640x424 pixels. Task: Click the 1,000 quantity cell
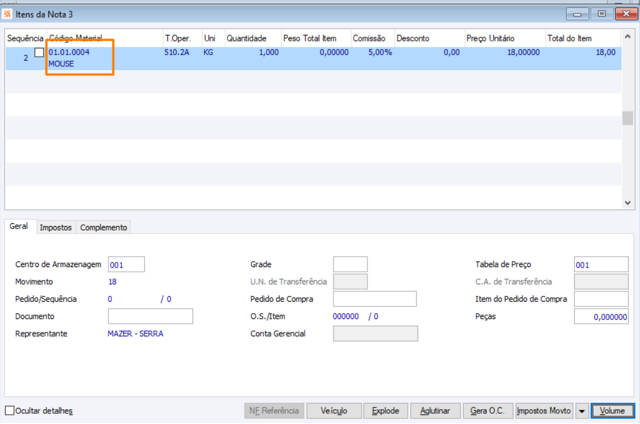tap(269, 52)
